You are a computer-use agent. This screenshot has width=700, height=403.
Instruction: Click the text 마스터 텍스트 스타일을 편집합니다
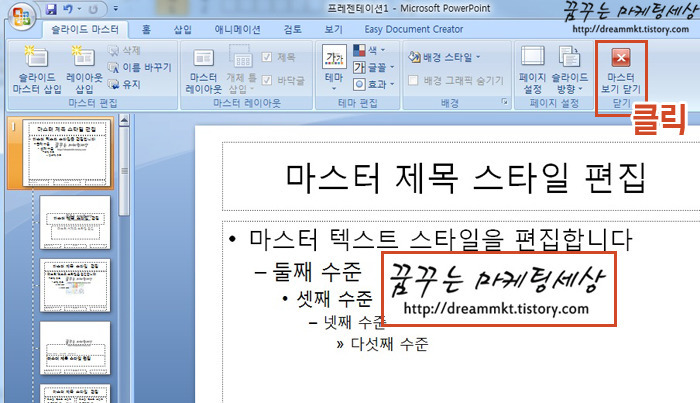click(440, 239)
